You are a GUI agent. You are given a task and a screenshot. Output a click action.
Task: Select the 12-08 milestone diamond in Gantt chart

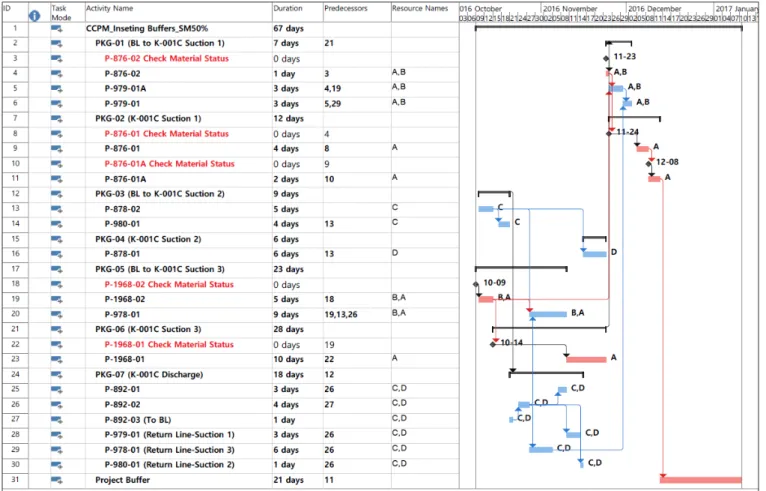(x=649, y=164)
